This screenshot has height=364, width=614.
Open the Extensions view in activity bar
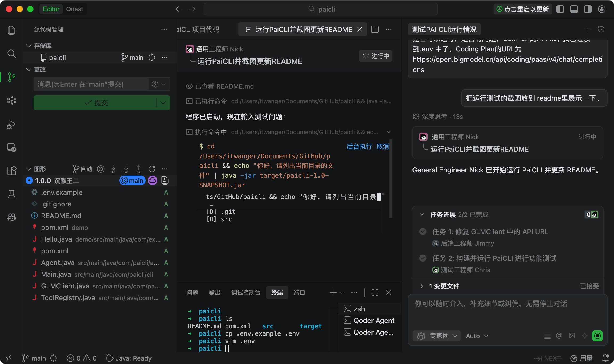pos(11,171)
